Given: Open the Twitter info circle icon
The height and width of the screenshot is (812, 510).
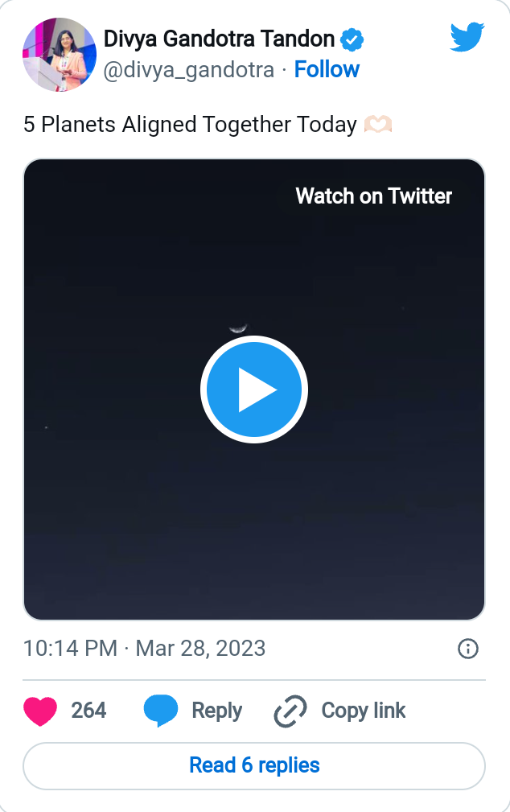Looking at the screenshot, I should 468,649.
